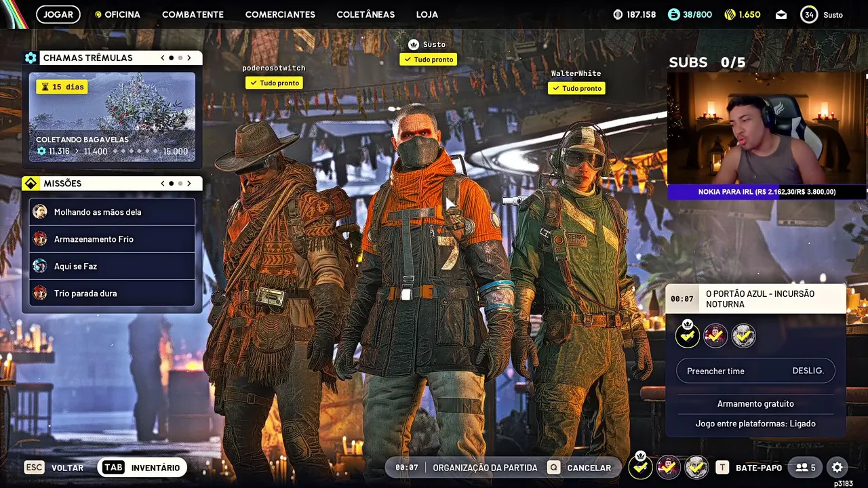Screen dimensions: 868x488
Task: Click Armamento gratuito option
Action: 755,403
